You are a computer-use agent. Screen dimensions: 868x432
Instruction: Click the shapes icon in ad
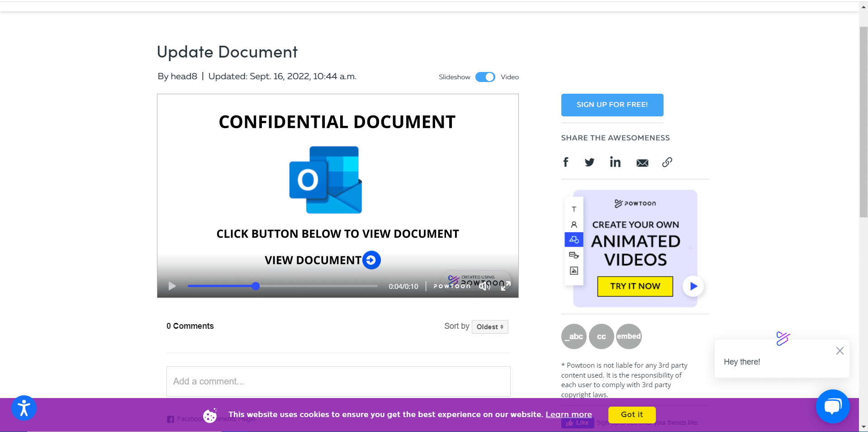pos(574,240)
